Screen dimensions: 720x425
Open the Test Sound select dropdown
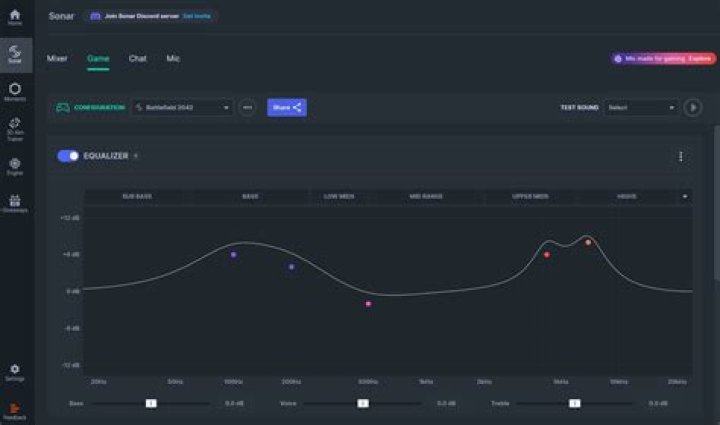[x=641, y=107]
